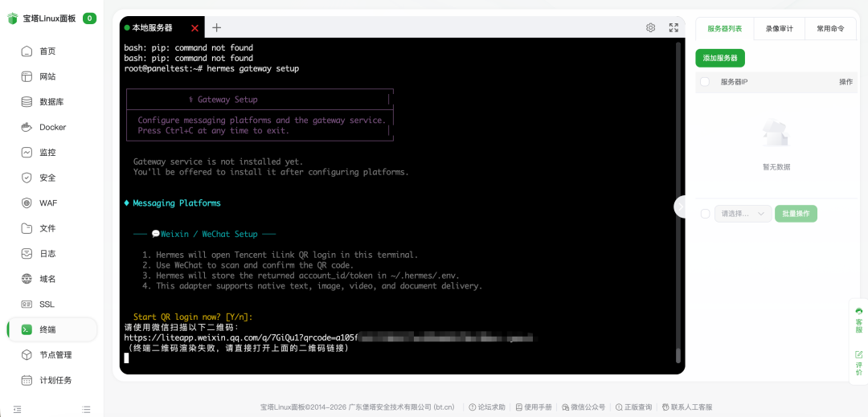Open the 论坛求助 footer link
Viewport: 868px width, 417px height.
pyautogui.click(x=487, y=407)
